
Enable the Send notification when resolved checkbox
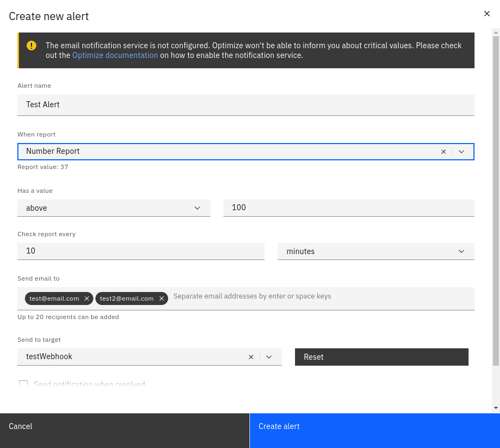click(23, 384)
